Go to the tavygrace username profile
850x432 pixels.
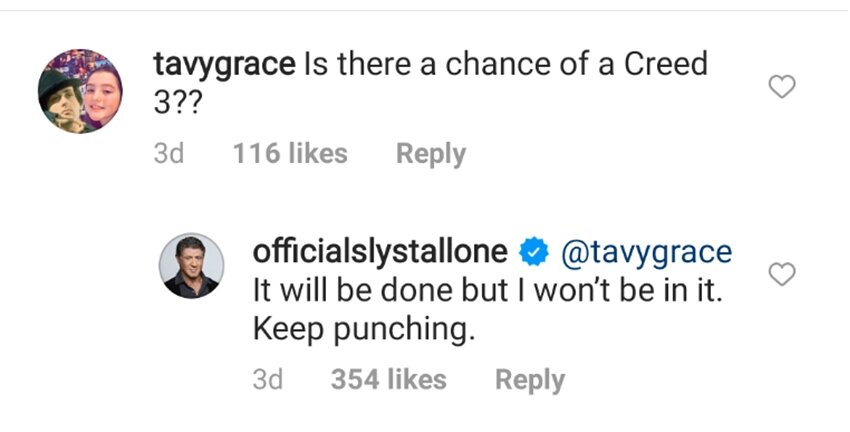pos(224,66)
